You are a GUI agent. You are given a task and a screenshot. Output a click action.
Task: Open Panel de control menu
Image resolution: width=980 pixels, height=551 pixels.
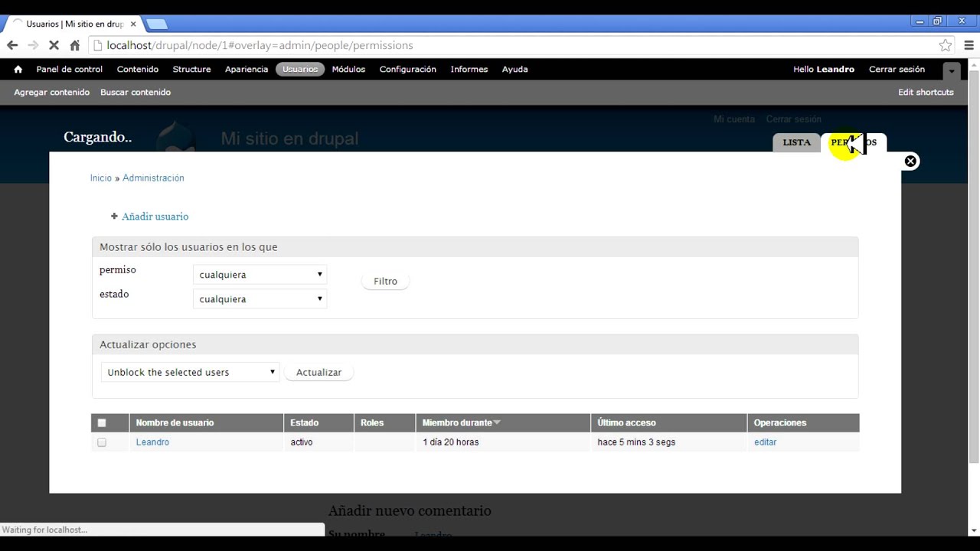coord(69,69)
